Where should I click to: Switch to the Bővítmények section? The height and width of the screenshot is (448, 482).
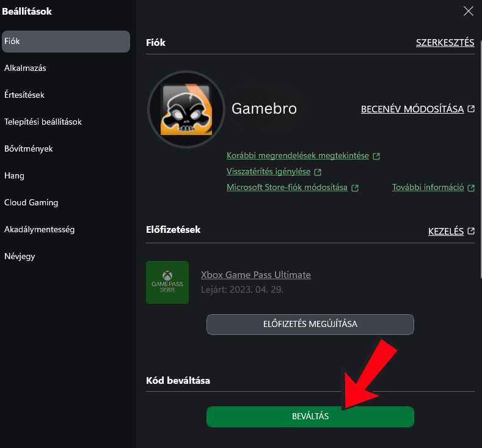[x=29, y=149]
